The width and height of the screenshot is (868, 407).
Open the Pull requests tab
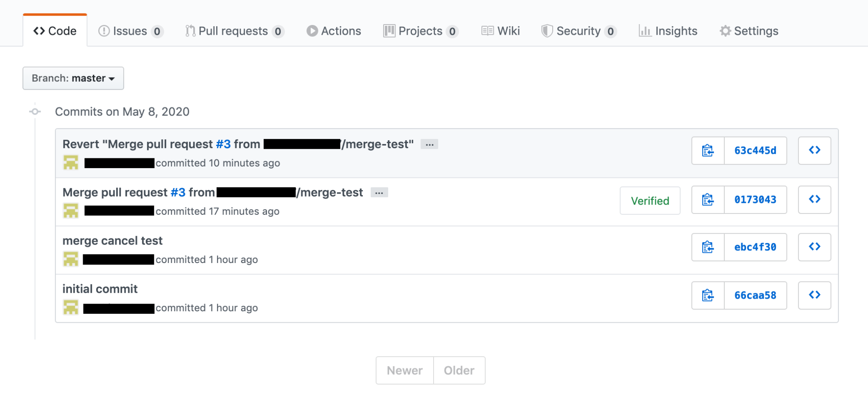pos(234,31)
